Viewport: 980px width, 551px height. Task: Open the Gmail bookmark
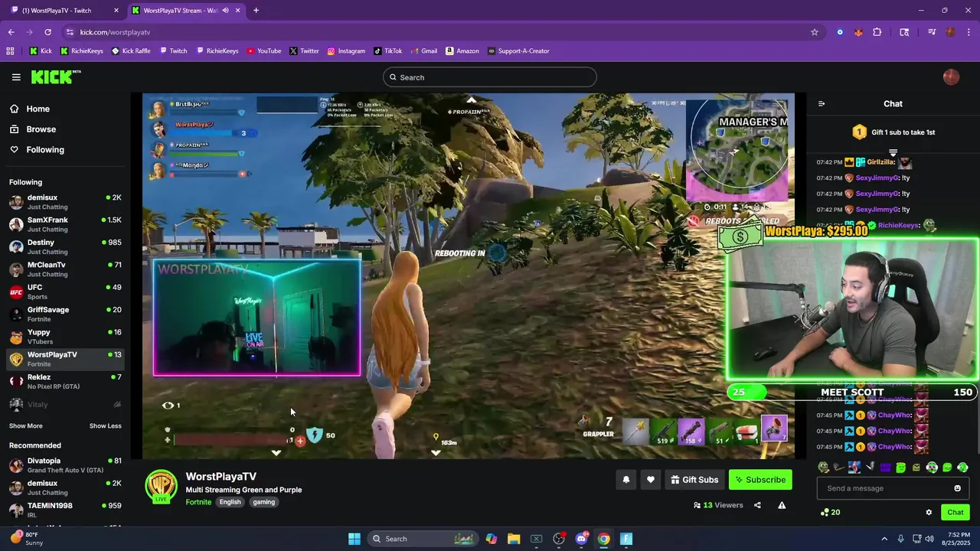tap(423, 51)
